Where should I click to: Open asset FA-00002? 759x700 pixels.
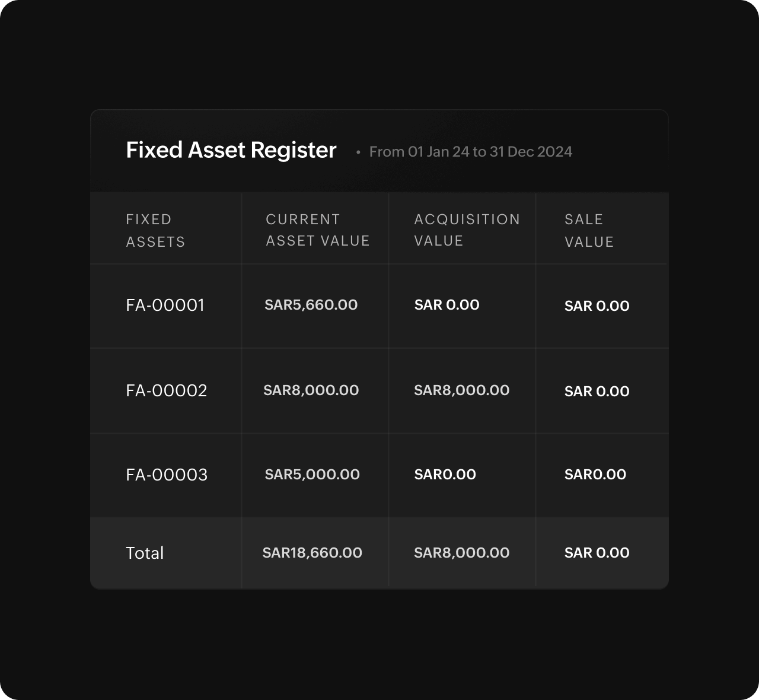(x=167, y=390)
